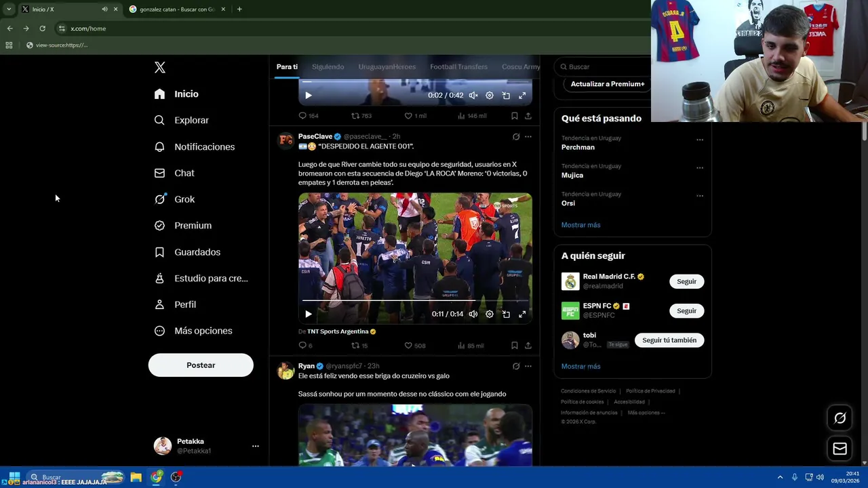This screenshot has width=868, height=488.
Task: Open PaseClave profile name
Action: [x=315, y=136]
